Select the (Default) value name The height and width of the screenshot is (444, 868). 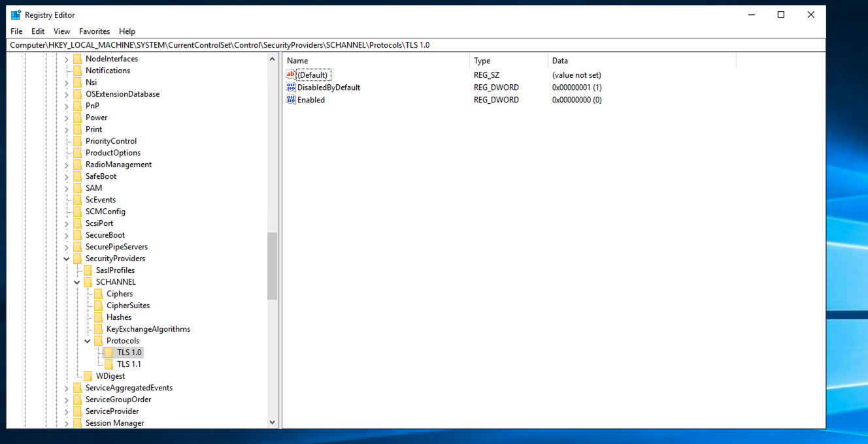coord(313,75)
